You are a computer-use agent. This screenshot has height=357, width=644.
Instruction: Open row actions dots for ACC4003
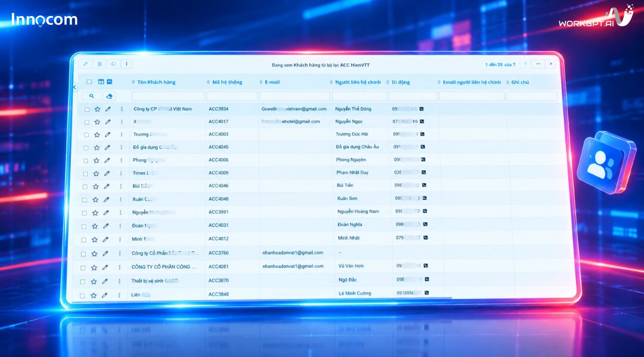121,134
